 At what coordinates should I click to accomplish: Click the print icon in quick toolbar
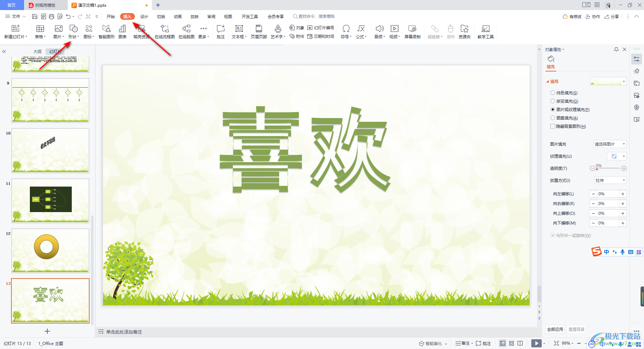[x=51, y=16]
